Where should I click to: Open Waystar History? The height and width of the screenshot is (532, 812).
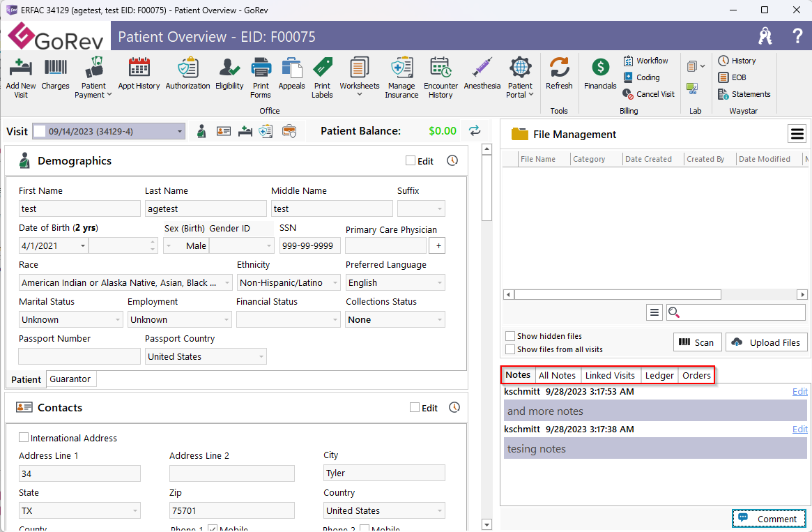[737, 61]
